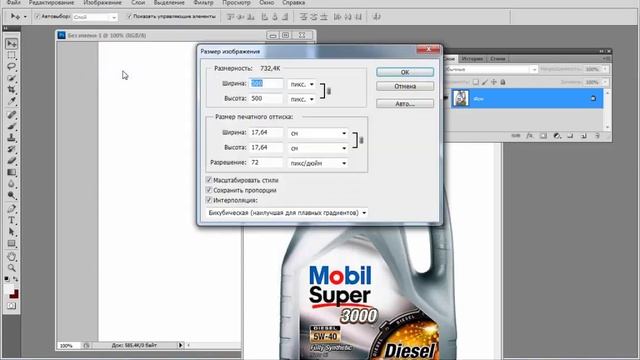Image resolution: width=640 pixels, height=360 pixels.
Task: Select the Move tool in toolbox
Action: pos(11,44)
